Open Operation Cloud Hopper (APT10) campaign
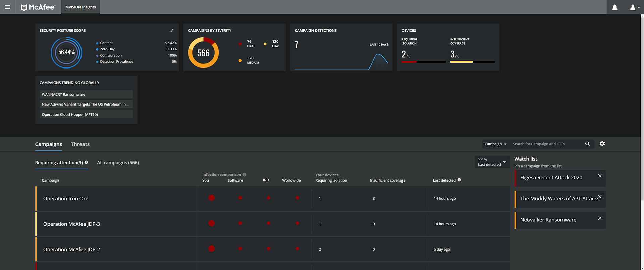Screen dimensions: 644x270 click(x=86, y=115)
